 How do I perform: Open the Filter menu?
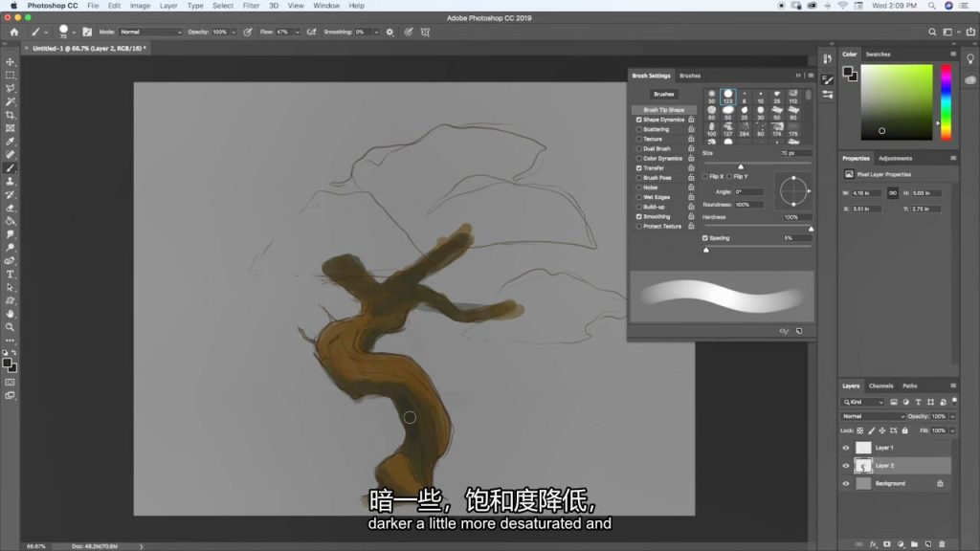[251, 6]
